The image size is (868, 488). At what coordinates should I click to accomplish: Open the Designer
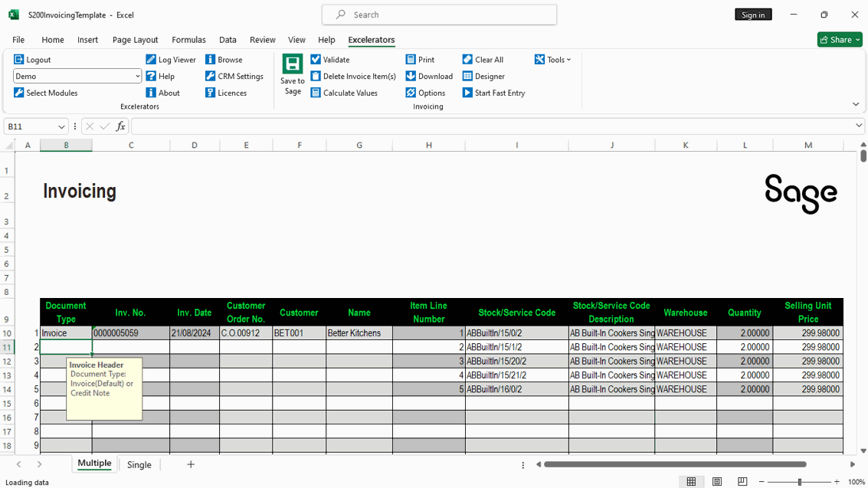point(484,77)
